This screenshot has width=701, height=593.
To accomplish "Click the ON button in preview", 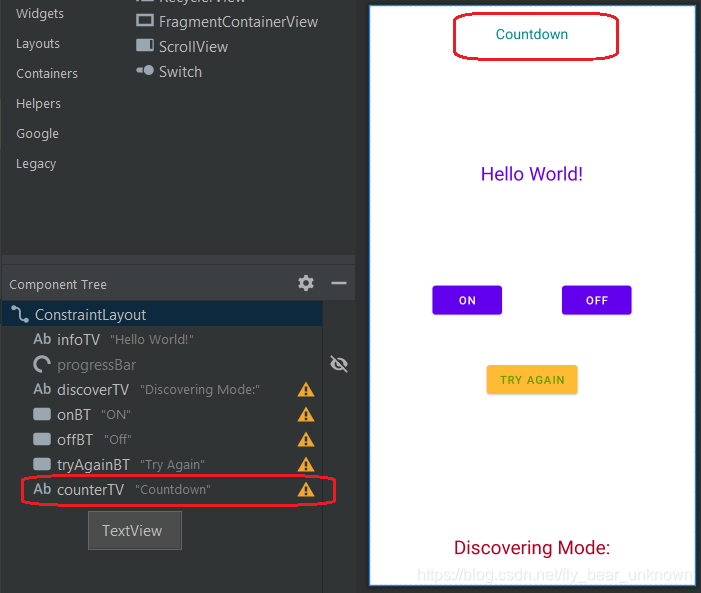I will [467, 300].
